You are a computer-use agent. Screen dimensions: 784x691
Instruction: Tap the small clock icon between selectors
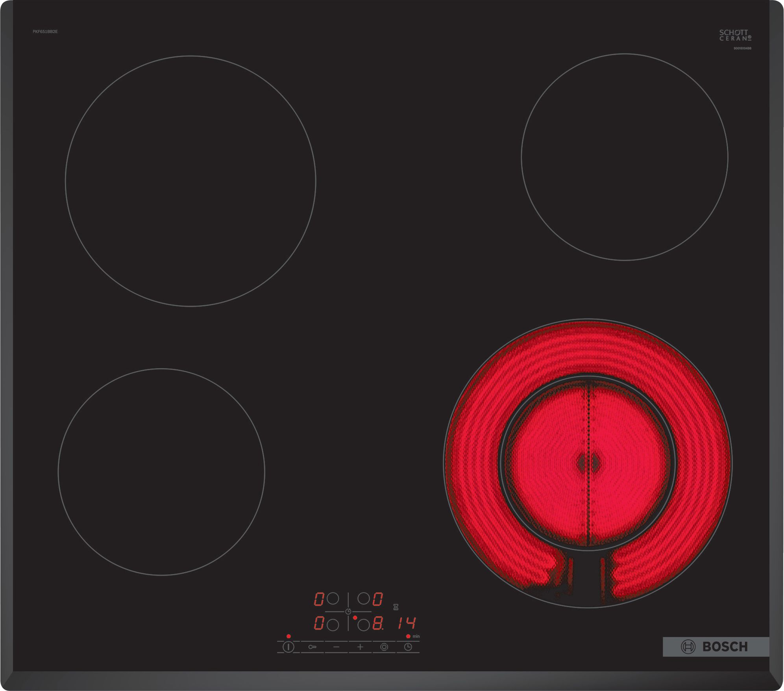(348, 611)
